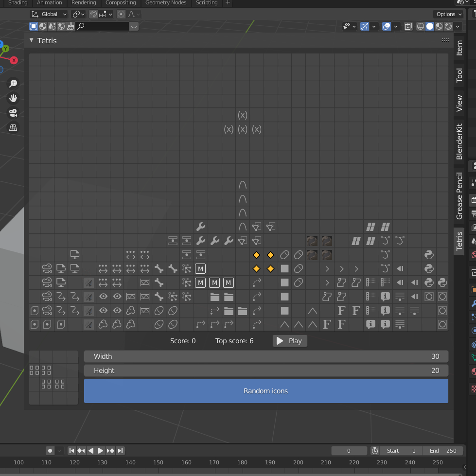Click the BlenderKit search field

(x=103, y=26)
